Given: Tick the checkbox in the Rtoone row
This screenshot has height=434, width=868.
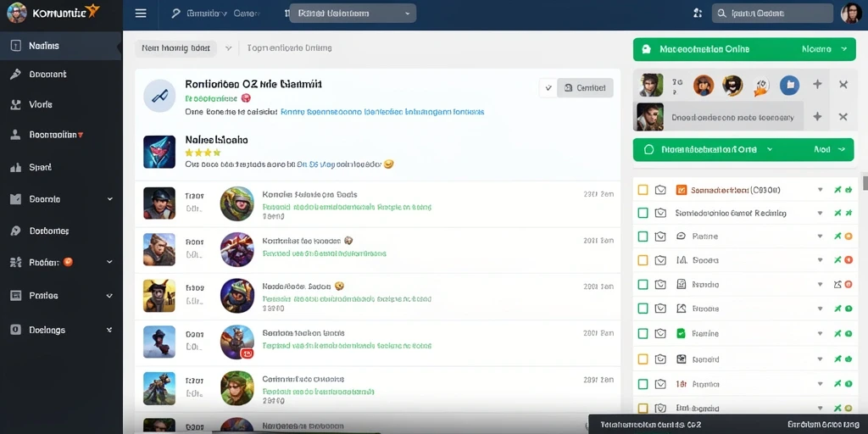Looking at the screenshot, I should tap(643, 309).
